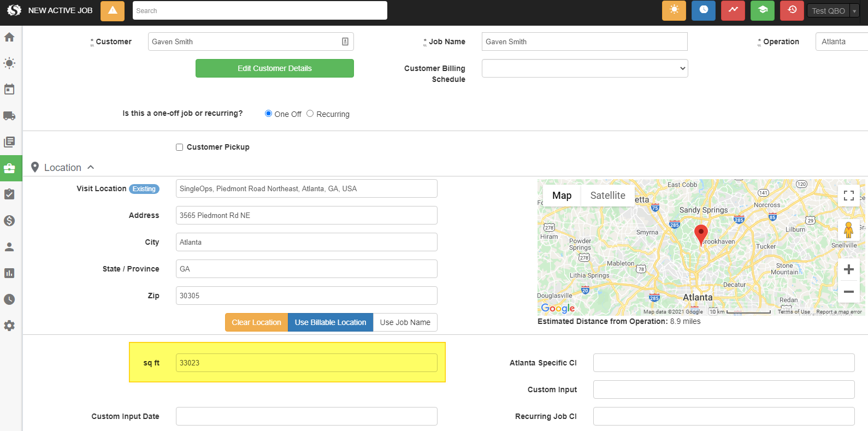Click the City field
This screenshot has width=868, height=431.
click(x=306, y=242)
